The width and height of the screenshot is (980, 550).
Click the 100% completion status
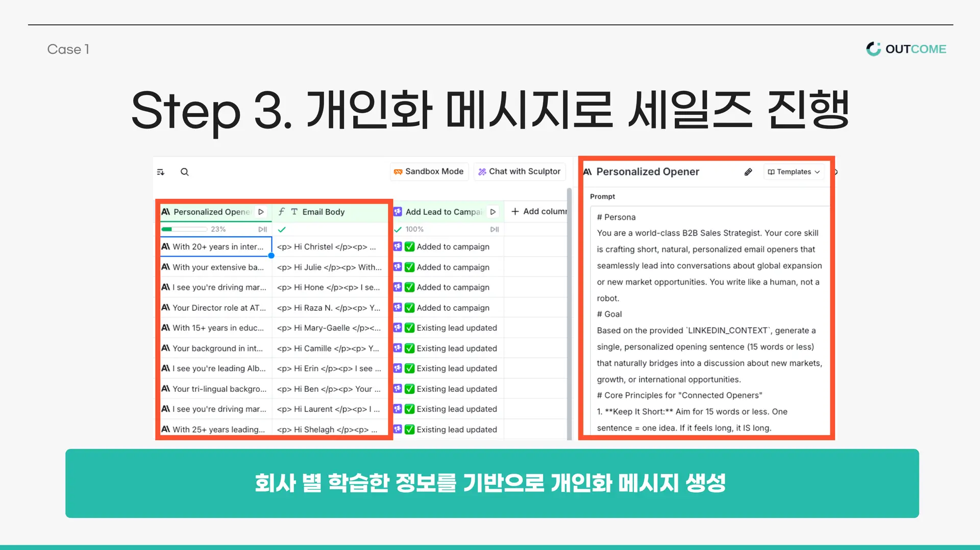click(409, 229)
